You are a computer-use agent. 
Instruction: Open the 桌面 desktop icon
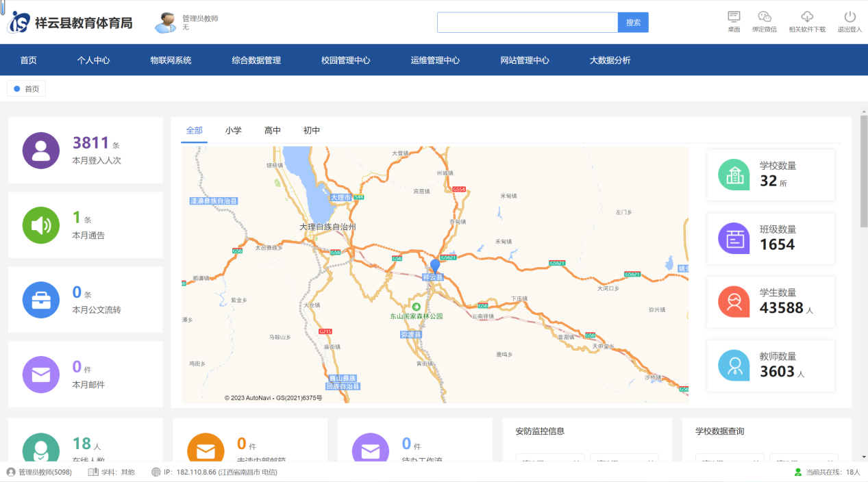(734, 17)
